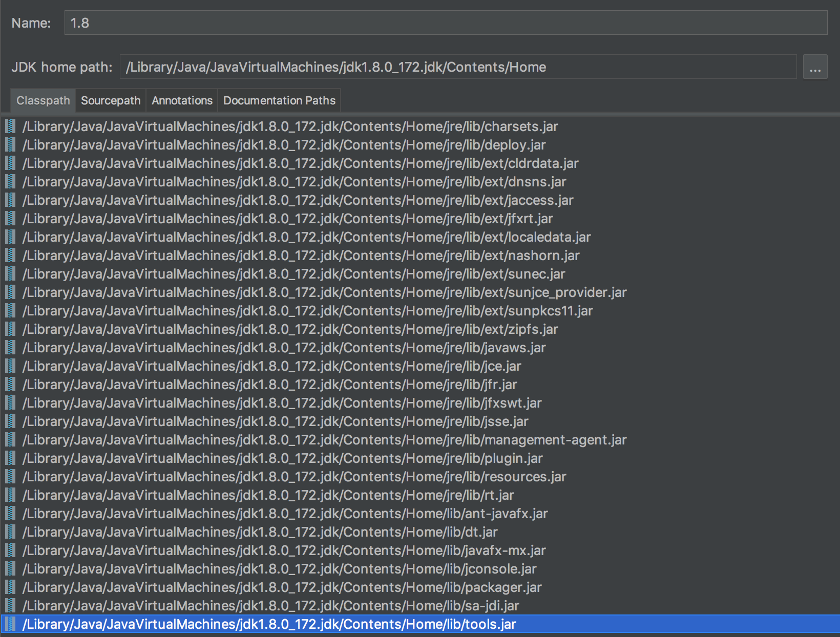Select the lib/ant-javafx.jar classpath entry
Screen dimensions: 840x637
tap(420, 513)
